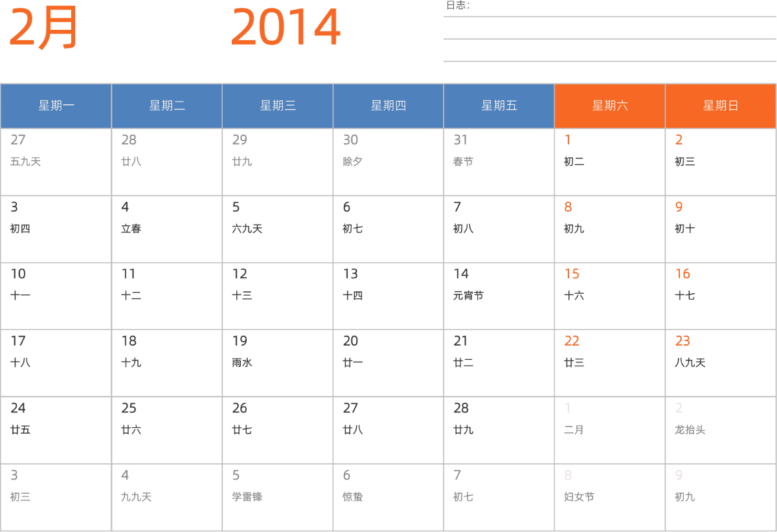Screen dimensions: 777x532
Task: Select the day labeled 八九天
Action: pyautogui.click(x=721, y=363)
